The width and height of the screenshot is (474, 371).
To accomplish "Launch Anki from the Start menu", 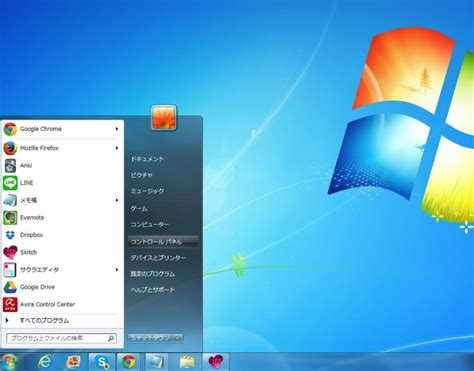I will (62, 165).
